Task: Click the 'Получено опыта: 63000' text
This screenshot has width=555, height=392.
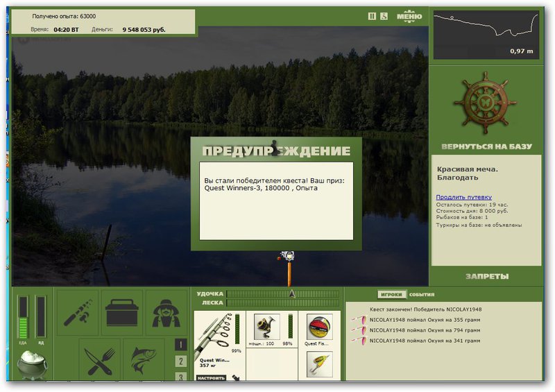Action: [64, 16]
